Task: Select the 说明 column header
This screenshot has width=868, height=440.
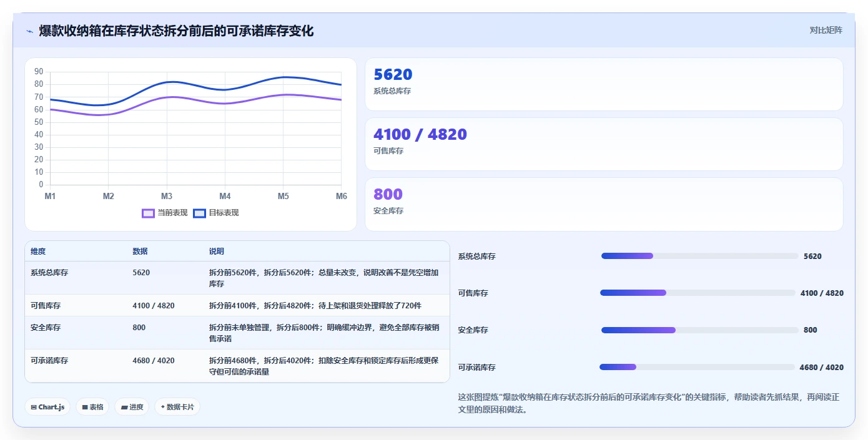Action: pos(217,252)
